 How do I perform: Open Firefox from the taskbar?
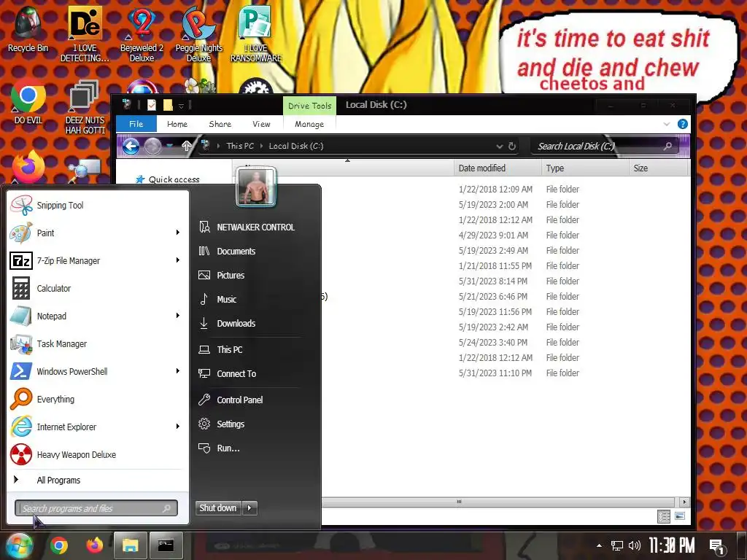pos(94,545)
